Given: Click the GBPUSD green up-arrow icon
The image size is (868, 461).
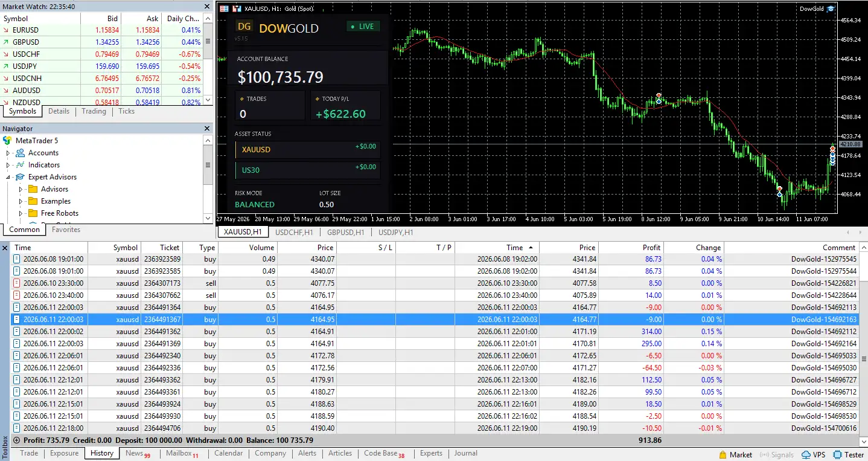Looking at the screenshot, I should coord(6,42).
